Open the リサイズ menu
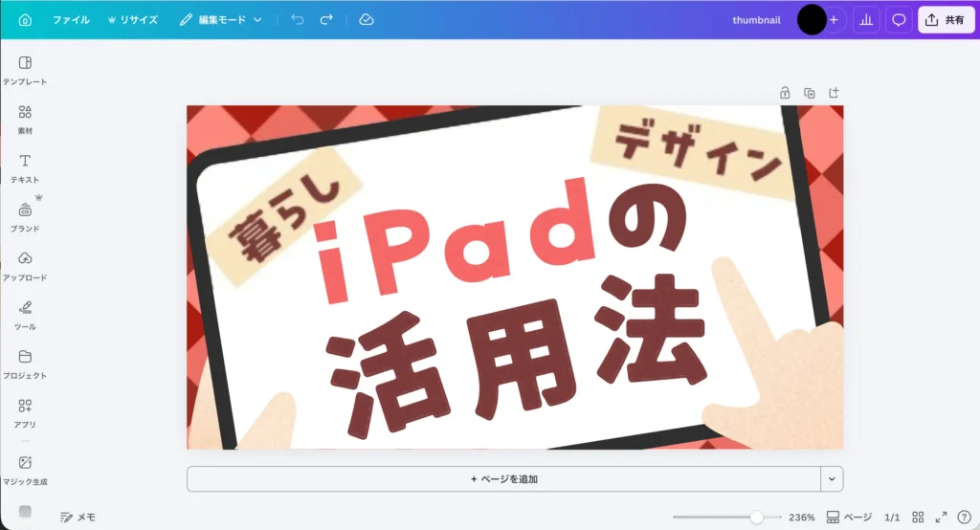980x530 pixels. (x=132, y=19)
